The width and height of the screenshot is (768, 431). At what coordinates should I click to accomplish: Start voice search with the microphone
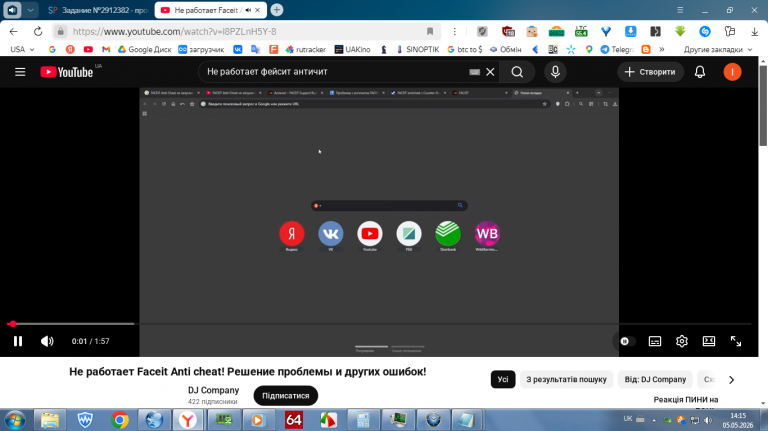pos(555,72)
